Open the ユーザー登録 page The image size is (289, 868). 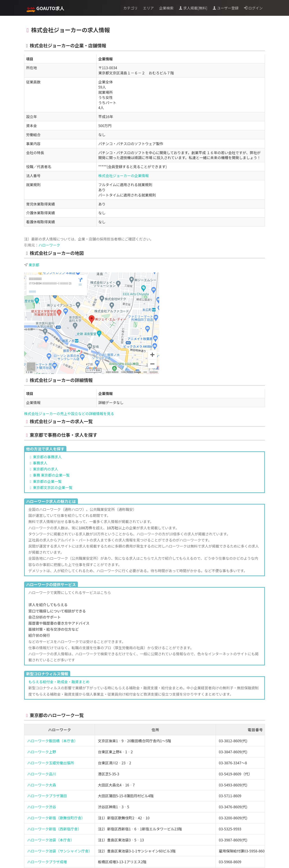tap(225, 8)
